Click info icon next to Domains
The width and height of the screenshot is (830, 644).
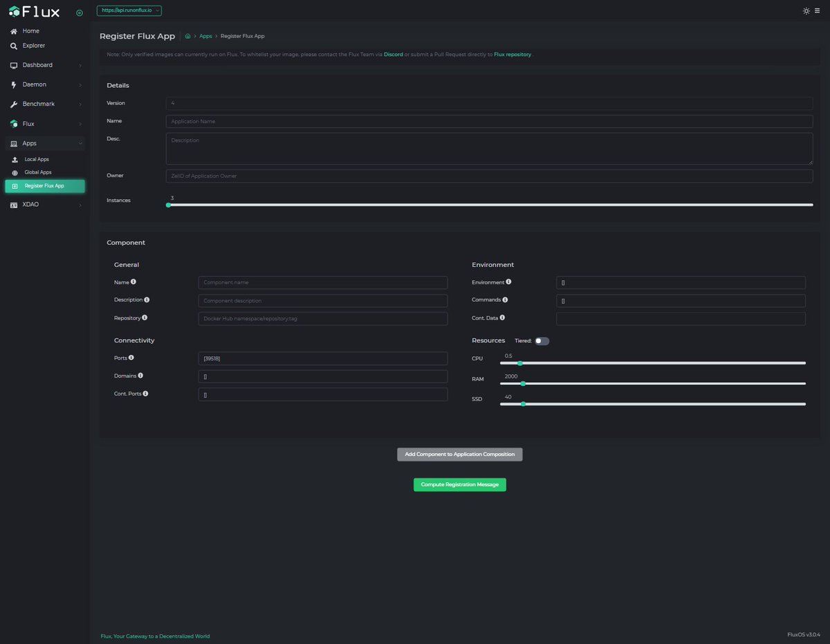(140, 375)
